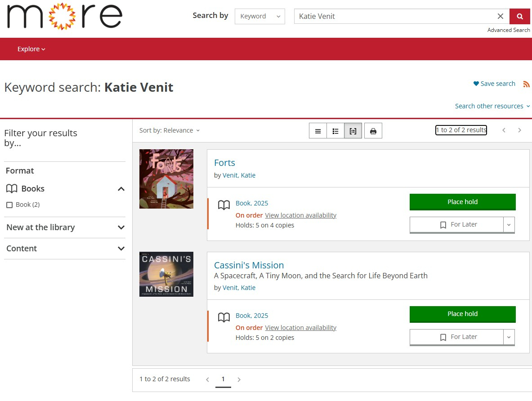Open the Keyword search-by dropdown

[259, 16]
